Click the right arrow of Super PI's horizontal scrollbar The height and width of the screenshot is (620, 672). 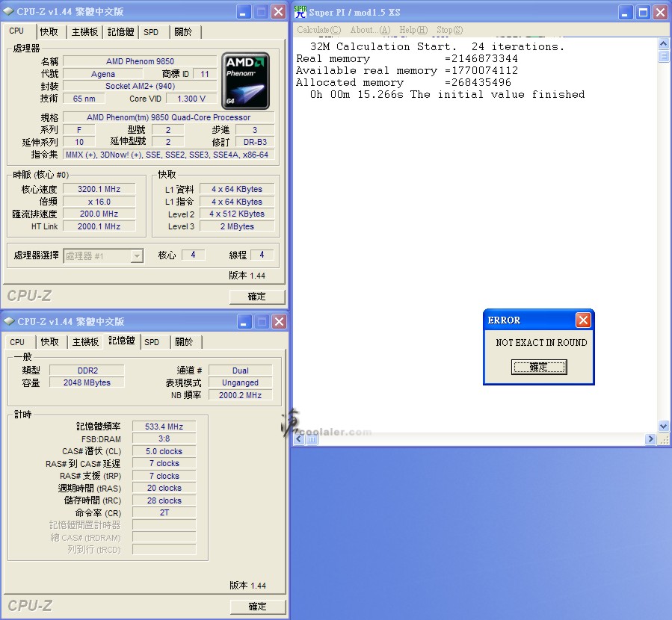click(650, 439)
